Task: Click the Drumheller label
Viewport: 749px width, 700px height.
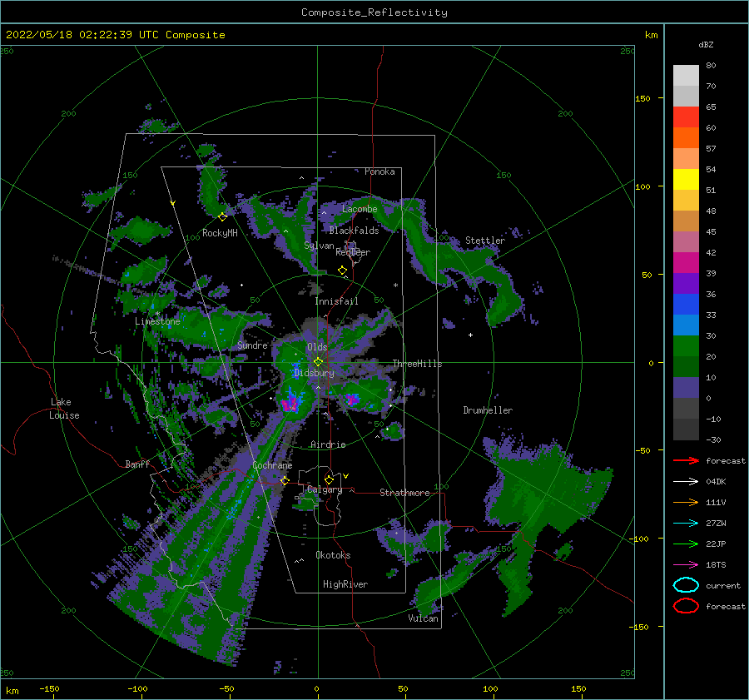Action: click(488, 410)
